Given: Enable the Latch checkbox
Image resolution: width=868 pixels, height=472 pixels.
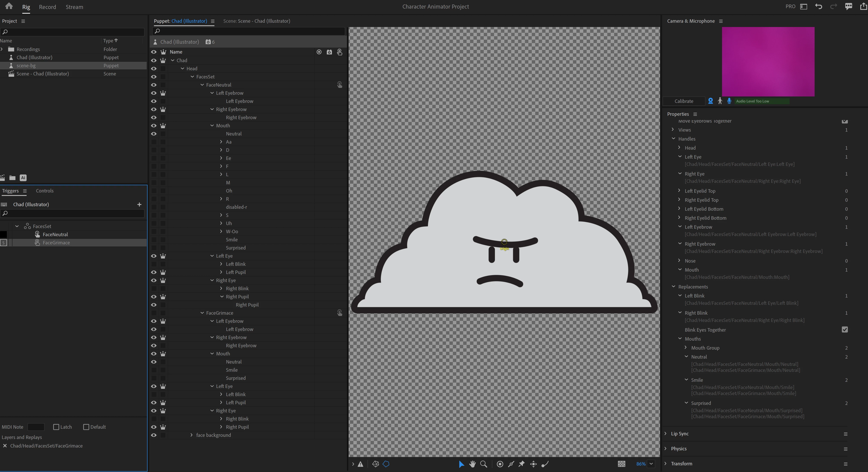Looking at the screenshot, I should [56, 427].
